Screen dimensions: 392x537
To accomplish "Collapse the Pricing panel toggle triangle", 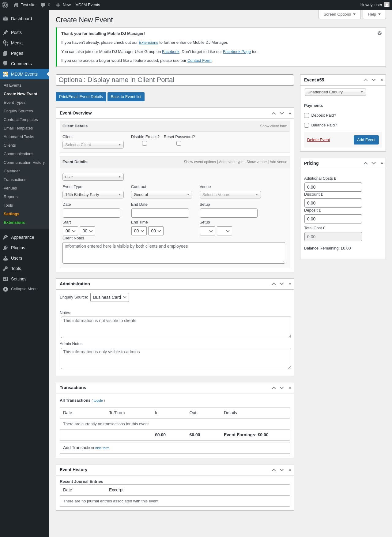I will (x=382, y=163).
